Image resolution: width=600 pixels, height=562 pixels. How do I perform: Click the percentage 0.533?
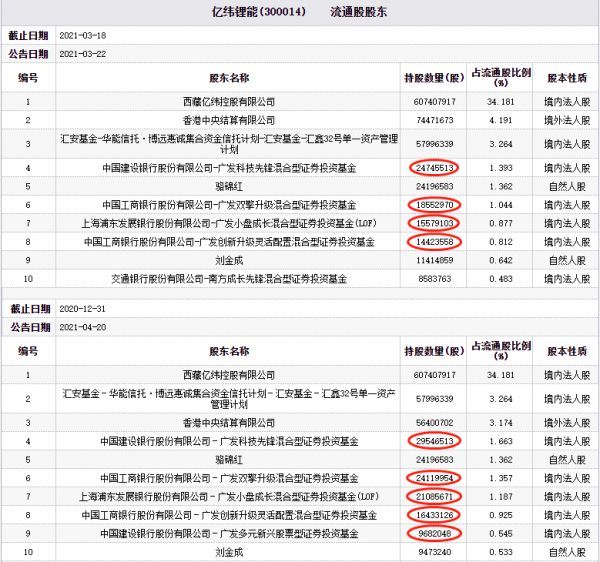501,552
